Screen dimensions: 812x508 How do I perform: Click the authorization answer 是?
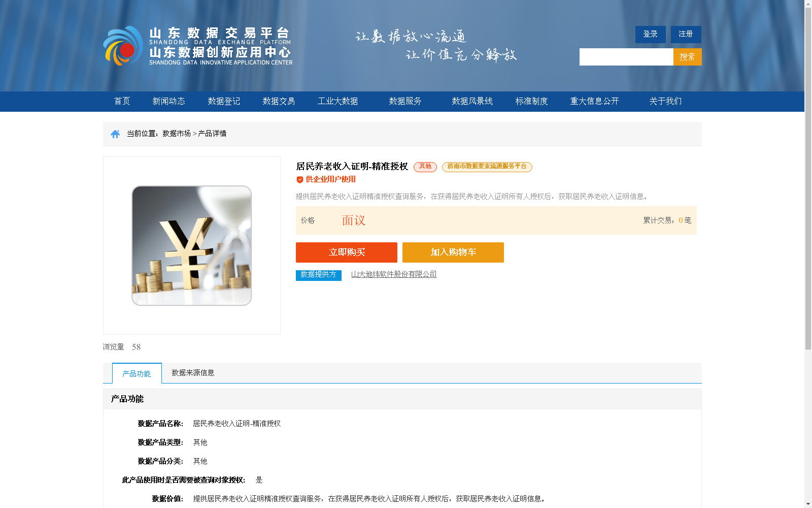[259, 480]
